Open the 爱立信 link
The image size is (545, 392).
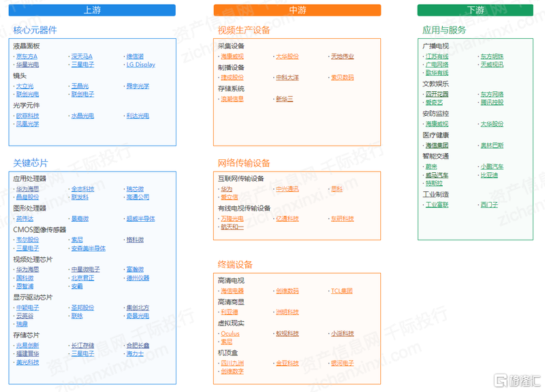(230, 197)
